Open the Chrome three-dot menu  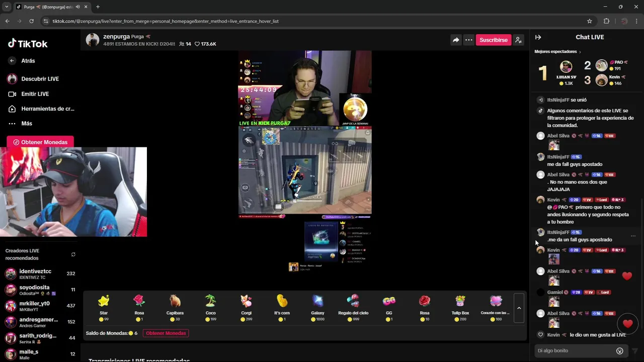pos(637,21)
